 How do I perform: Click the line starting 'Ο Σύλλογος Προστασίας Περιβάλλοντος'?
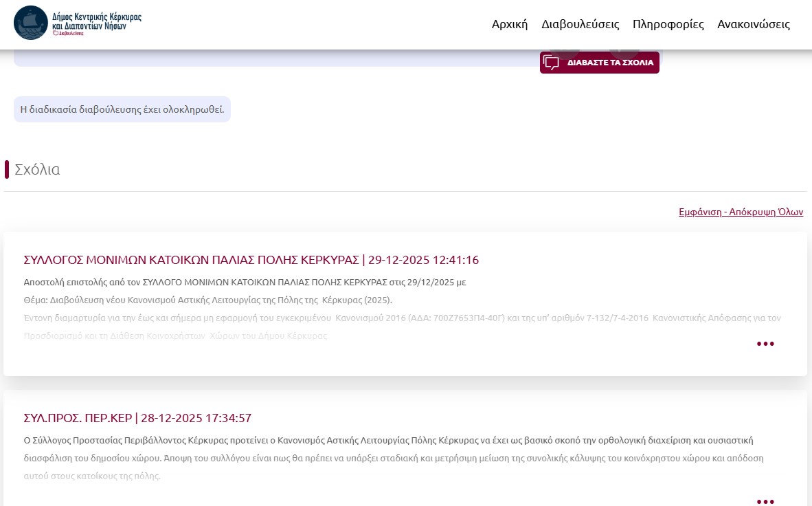(x=388, y=441)
